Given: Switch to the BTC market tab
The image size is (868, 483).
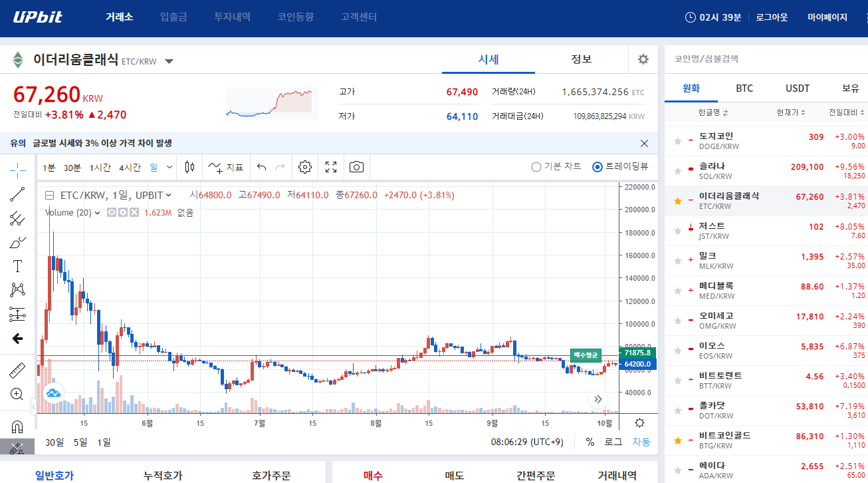Looking at the screenshot, I should [x=744, y=88].
